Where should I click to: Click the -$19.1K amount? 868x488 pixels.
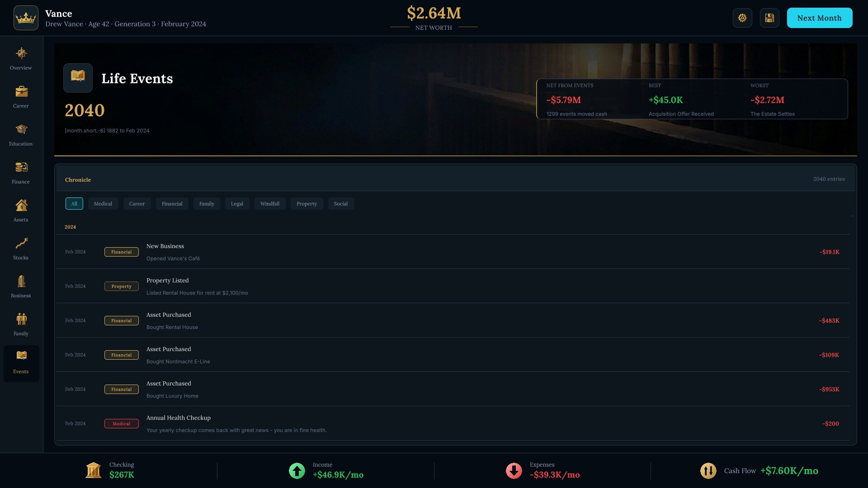coord(829,252)
